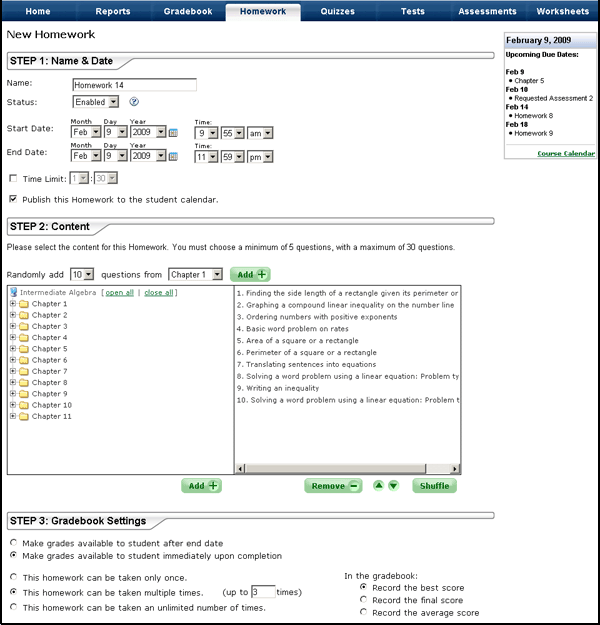Click the Chapter 4 folder icon
This screenshot has width=600, height=625.
coord(24,338)
